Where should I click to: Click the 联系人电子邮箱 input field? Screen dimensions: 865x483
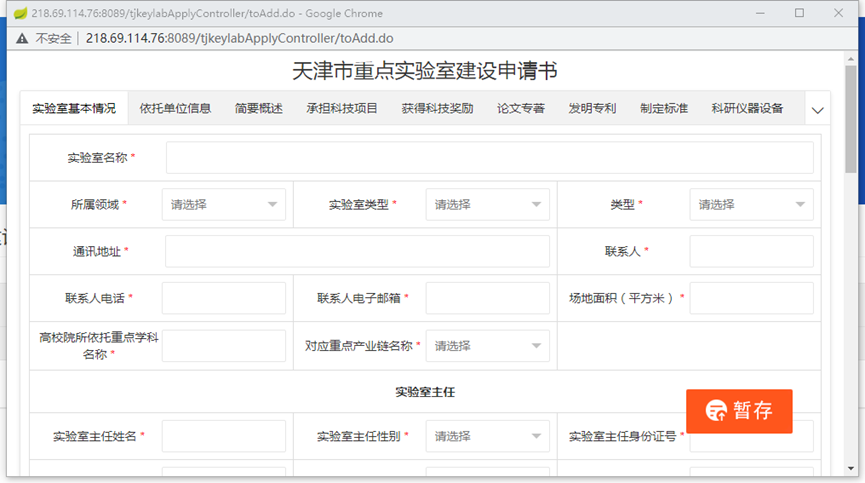[x=488, y=298]
